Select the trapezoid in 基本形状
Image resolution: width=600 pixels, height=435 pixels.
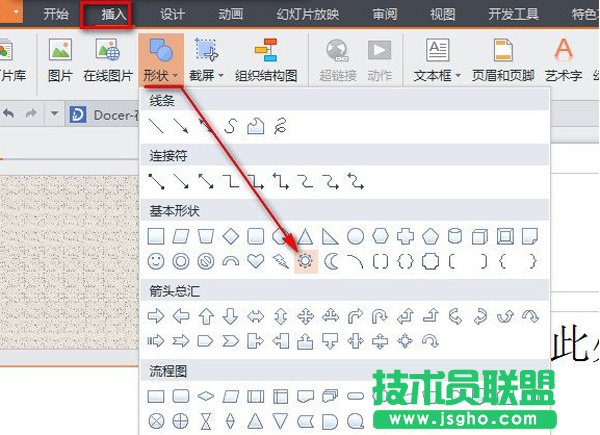[x=206, y=237]
